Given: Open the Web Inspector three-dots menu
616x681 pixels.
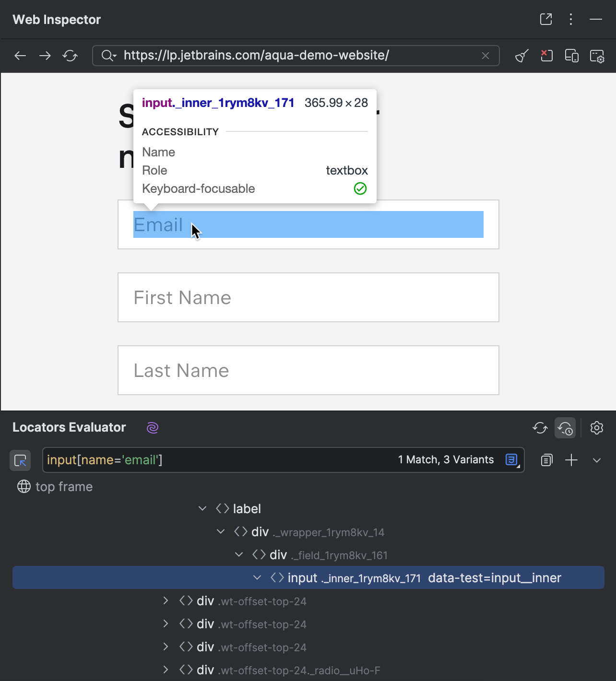Looking at the screenshot, I should point(571,19).
